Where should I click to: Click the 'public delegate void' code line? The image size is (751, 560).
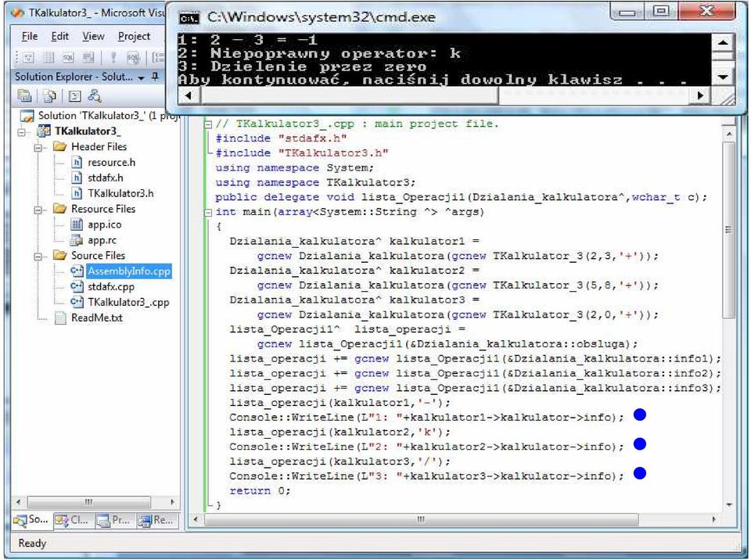[x=462, y=197]
